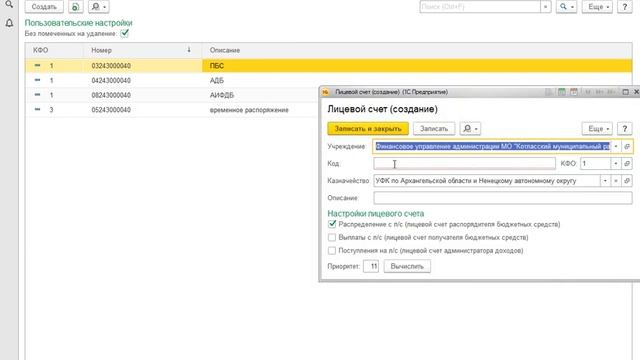Open calculator icon in dialog title bar

562,92
